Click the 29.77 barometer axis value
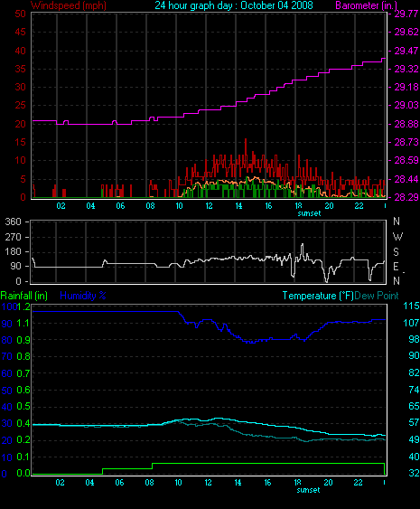Screen dimensions: 420x509 (406, 14)
